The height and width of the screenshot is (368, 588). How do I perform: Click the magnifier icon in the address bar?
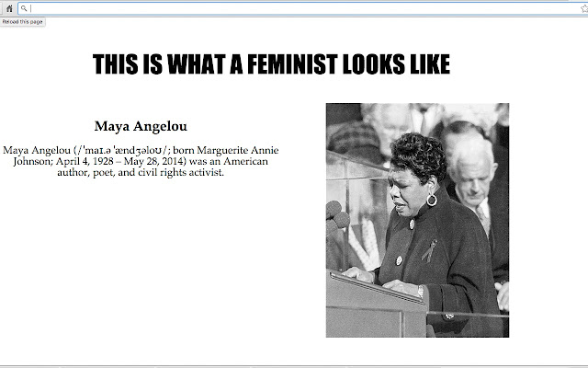(x=24, y=8)
